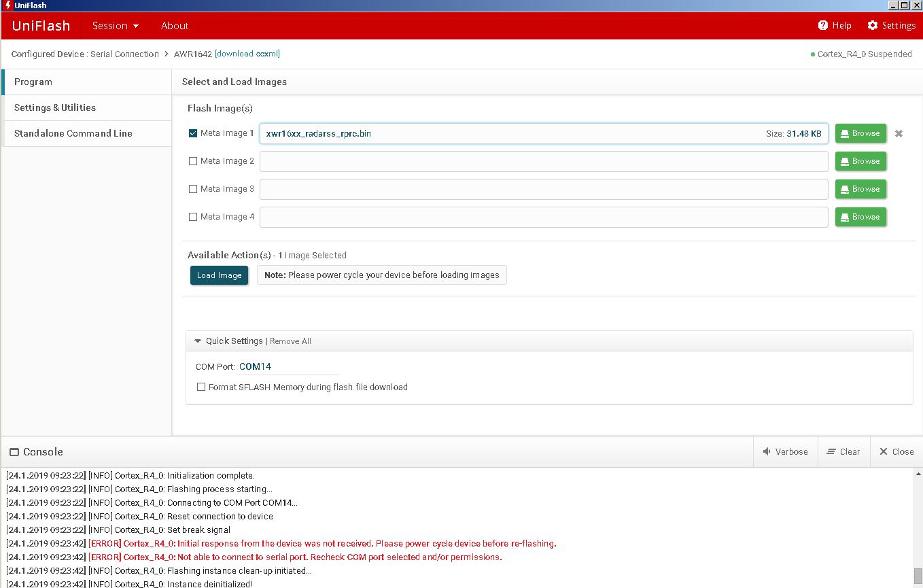Screen dimensions: 923x588
Task: Enable the Meta Image 3 checkbox
Action: tap(193, 189)
